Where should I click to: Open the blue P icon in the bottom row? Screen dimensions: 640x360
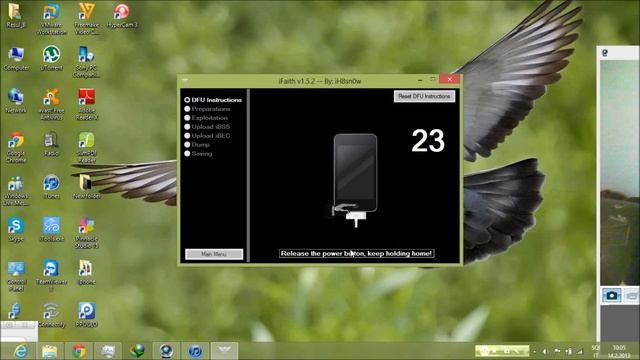tap(87, 316)
